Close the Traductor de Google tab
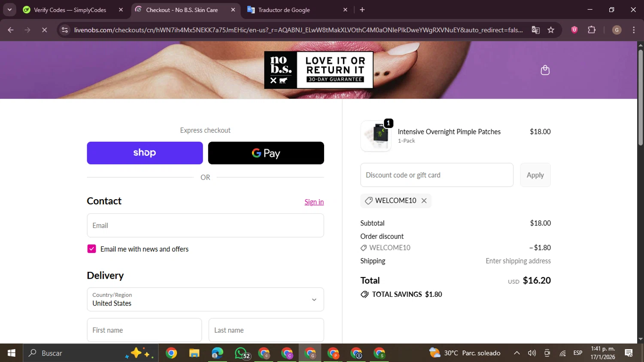Viewport: 644px width, 362px height. click(x=345, y=9)
